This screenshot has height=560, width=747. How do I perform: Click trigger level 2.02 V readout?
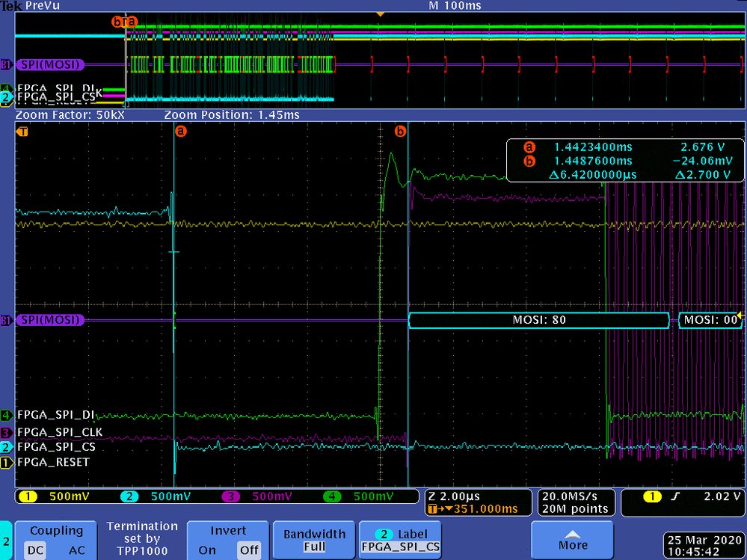coord(722,496)
